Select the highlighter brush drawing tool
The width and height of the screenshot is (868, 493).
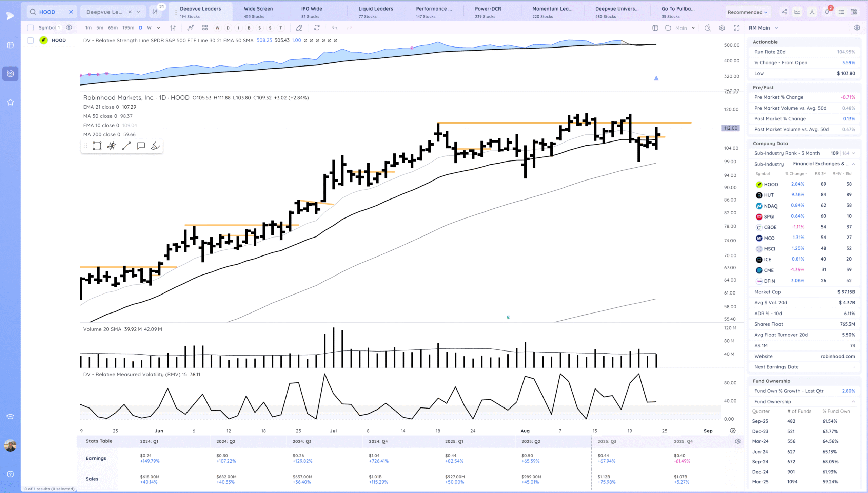155,146
